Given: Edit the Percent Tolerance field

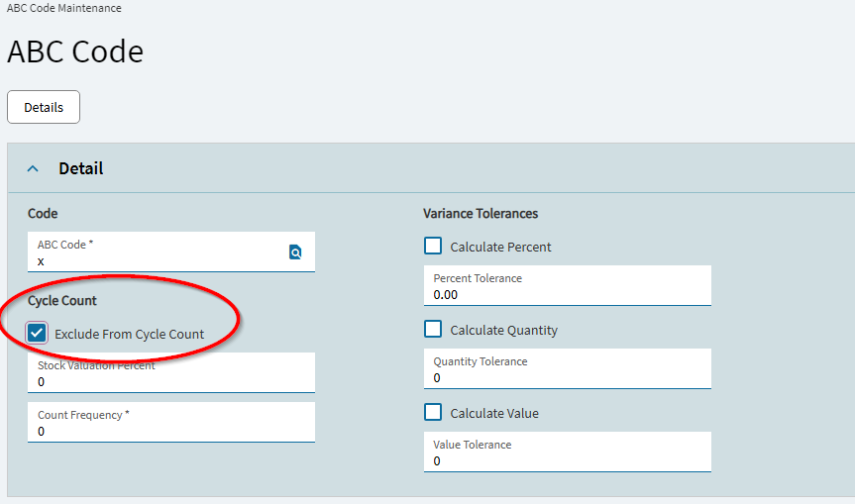Looking at the screenshot, I should tap(567, 285).
